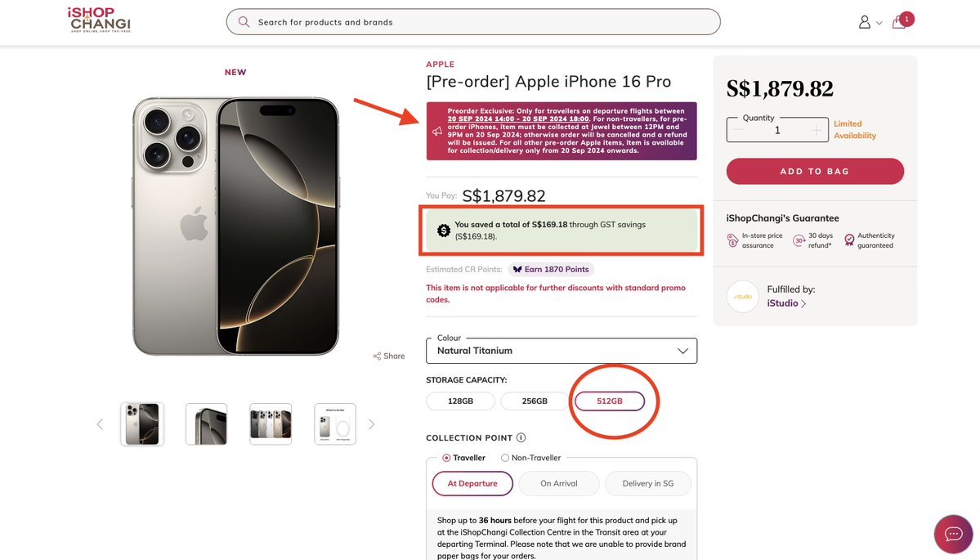Expand the account menu chevron
Viewport: 980px width, 560px height.
[x=879, y=23]
